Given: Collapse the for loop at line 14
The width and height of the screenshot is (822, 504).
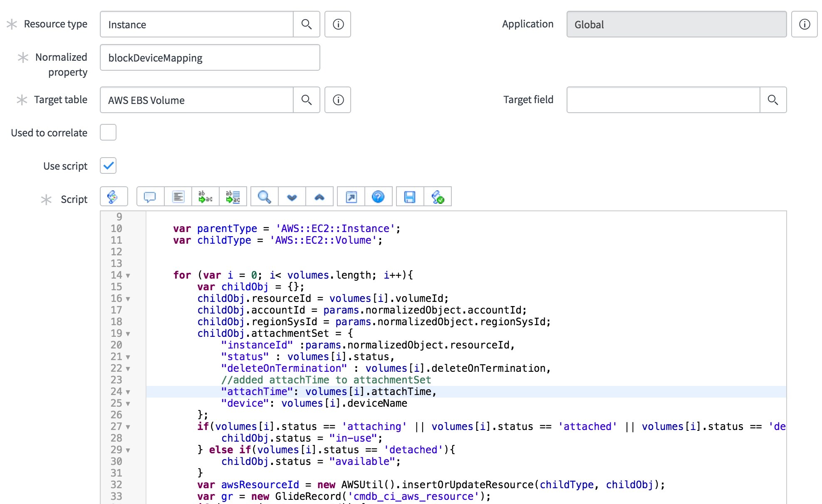Looking at the screenshot, I should click(x=128, y=276).
